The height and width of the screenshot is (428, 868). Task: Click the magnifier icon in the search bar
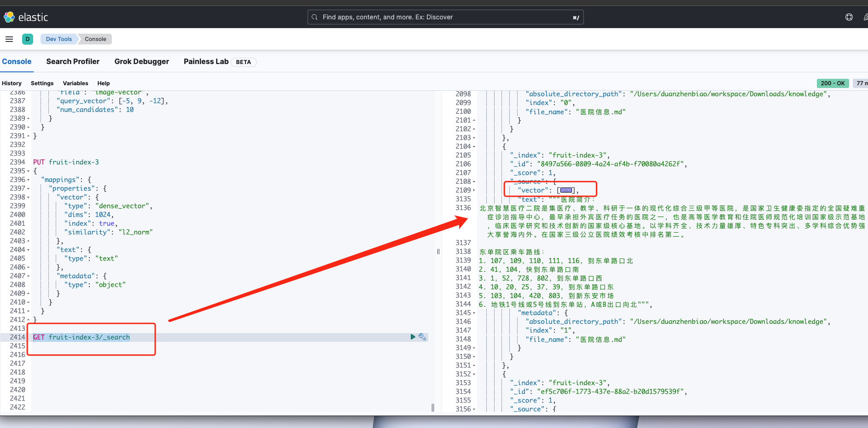pos(315,17)
